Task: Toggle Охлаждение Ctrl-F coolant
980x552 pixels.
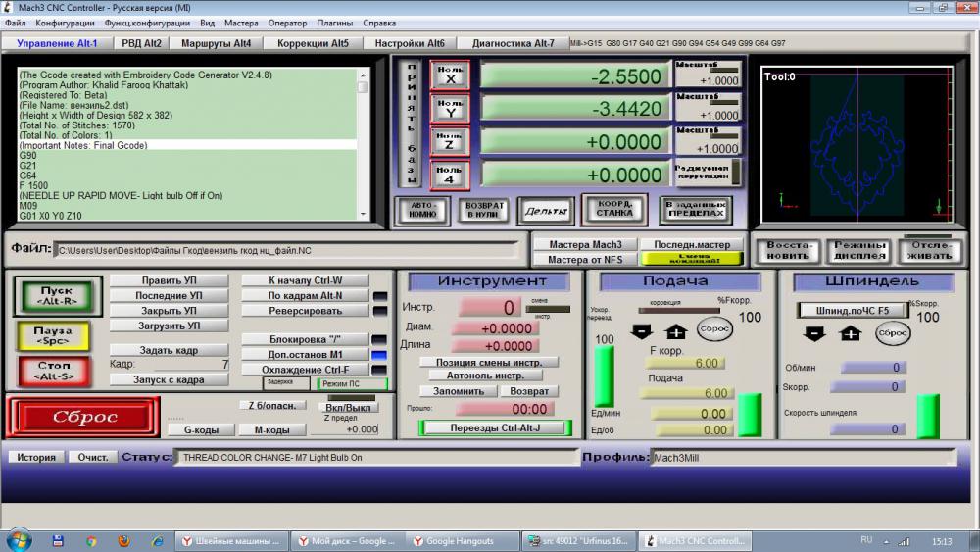Action: [x=305, y=370]
